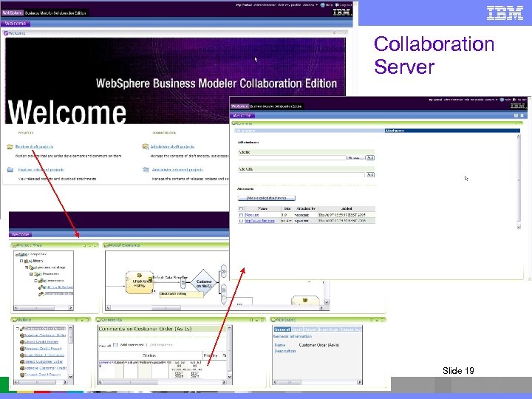The width and height of the screenshot is (532, 399).
Task: Click Add button beside Add URL field
Action: (370, 174)
